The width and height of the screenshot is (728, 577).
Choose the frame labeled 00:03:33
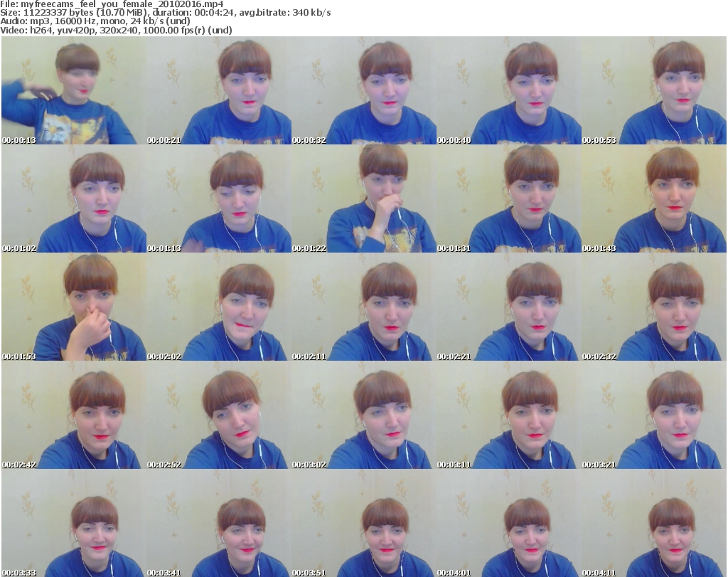coord(74,523)
